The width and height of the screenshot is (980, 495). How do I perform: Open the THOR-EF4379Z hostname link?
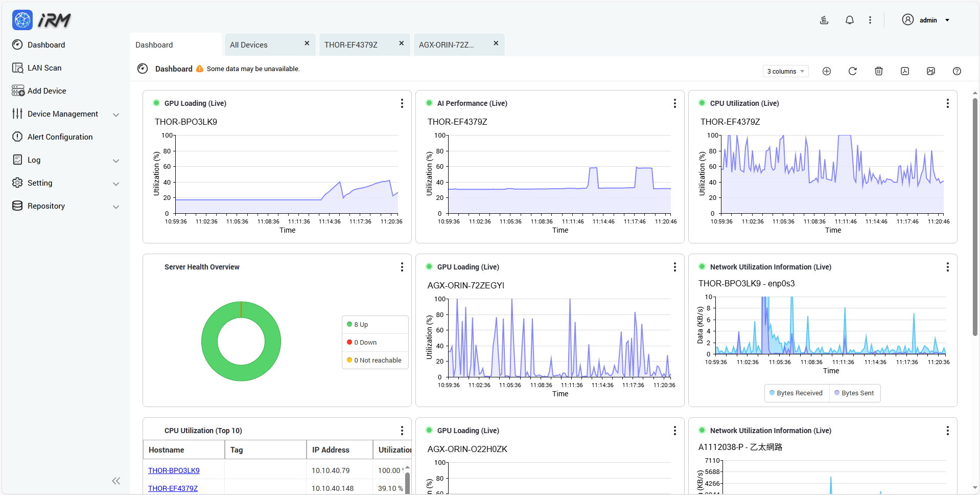pos(173,488)
